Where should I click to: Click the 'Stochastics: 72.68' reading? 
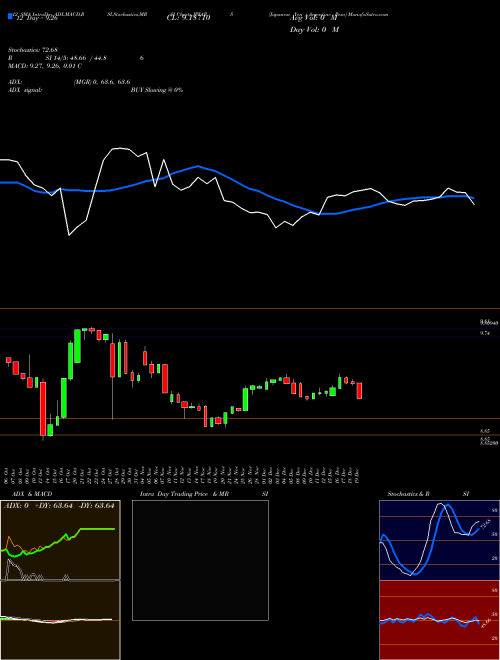[x=33, y=50]
